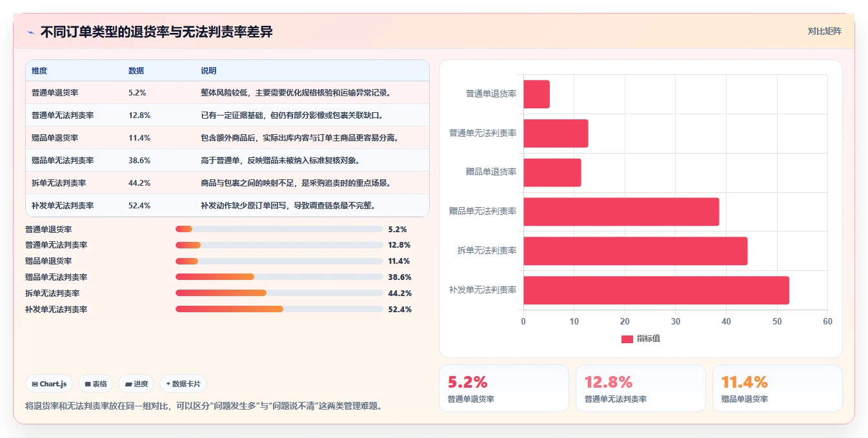Click the 补发单无法判责率 progress bar

tap(279, 309)
